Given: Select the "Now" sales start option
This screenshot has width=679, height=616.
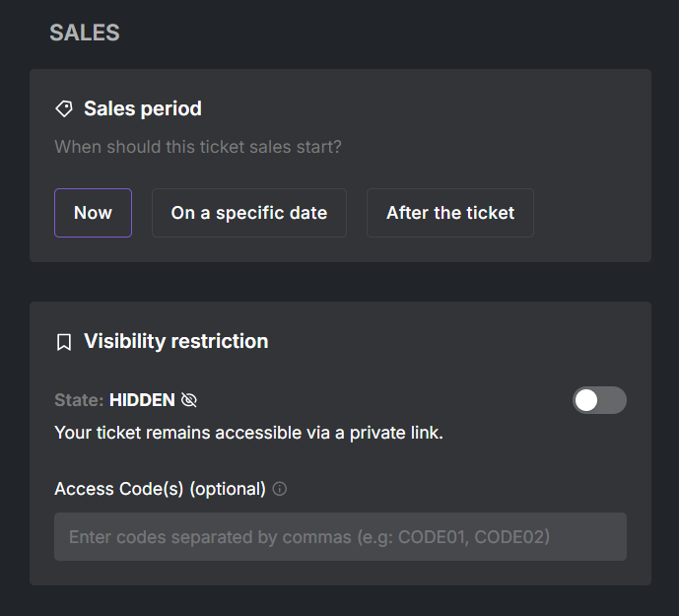Looking at the screenshot, I should (93, 213).
